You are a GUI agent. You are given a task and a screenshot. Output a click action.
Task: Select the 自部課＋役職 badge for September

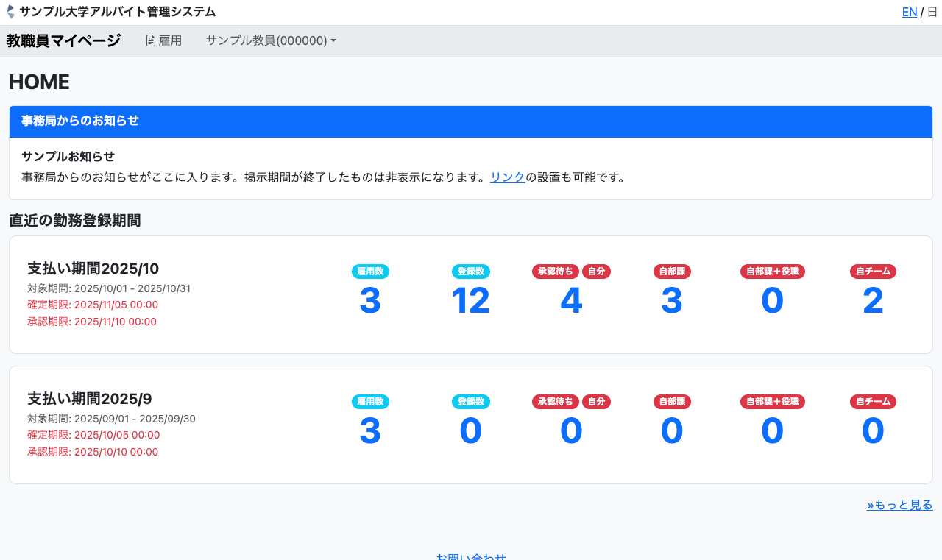point(772,402)
